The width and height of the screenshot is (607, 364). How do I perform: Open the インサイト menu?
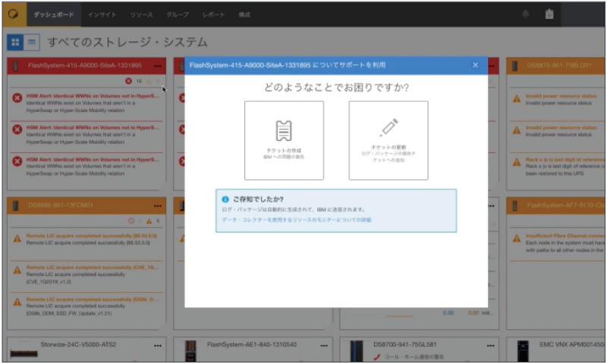point(102,14)
